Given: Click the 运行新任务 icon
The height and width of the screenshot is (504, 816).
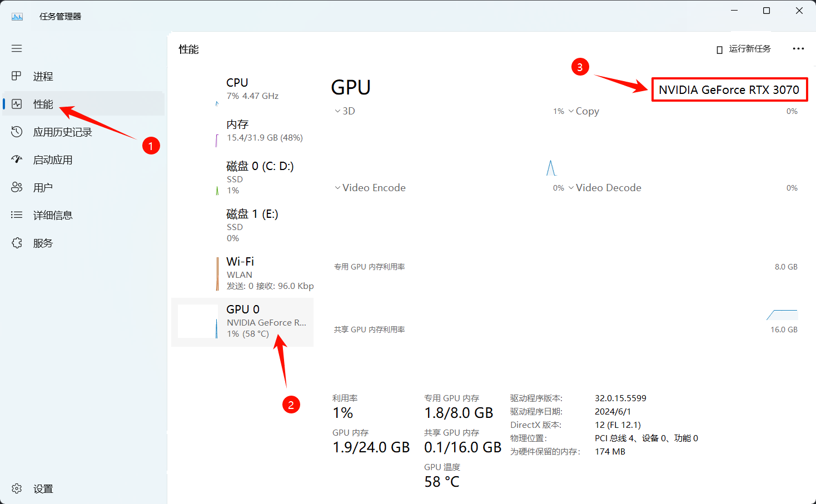Looking at the screenshot, I should click(719, 49).
